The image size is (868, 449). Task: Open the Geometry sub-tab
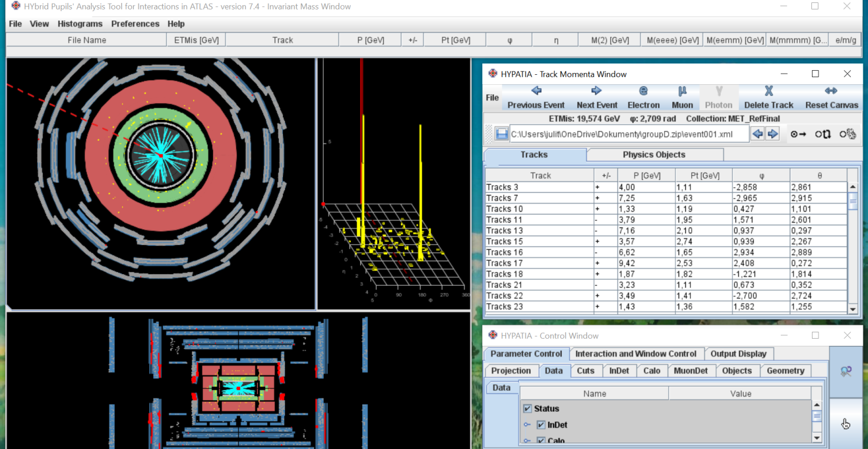[785, 371]
